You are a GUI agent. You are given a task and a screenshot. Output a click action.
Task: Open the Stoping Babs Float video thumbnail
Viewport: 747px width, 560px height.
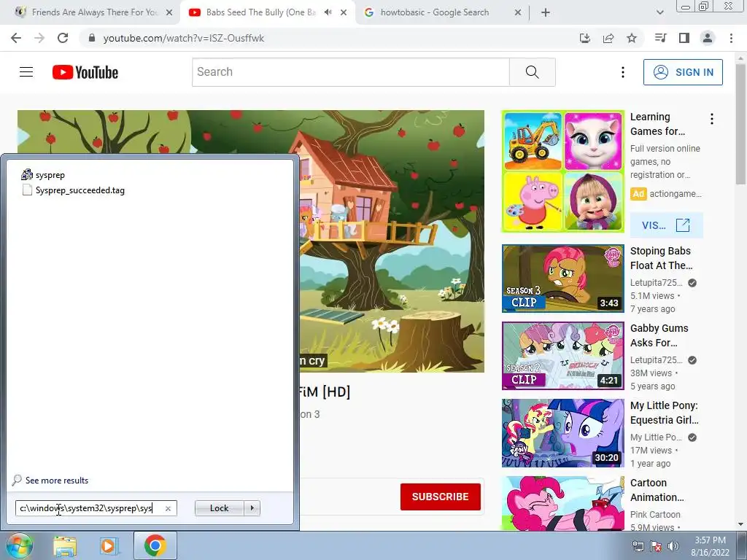563,279
